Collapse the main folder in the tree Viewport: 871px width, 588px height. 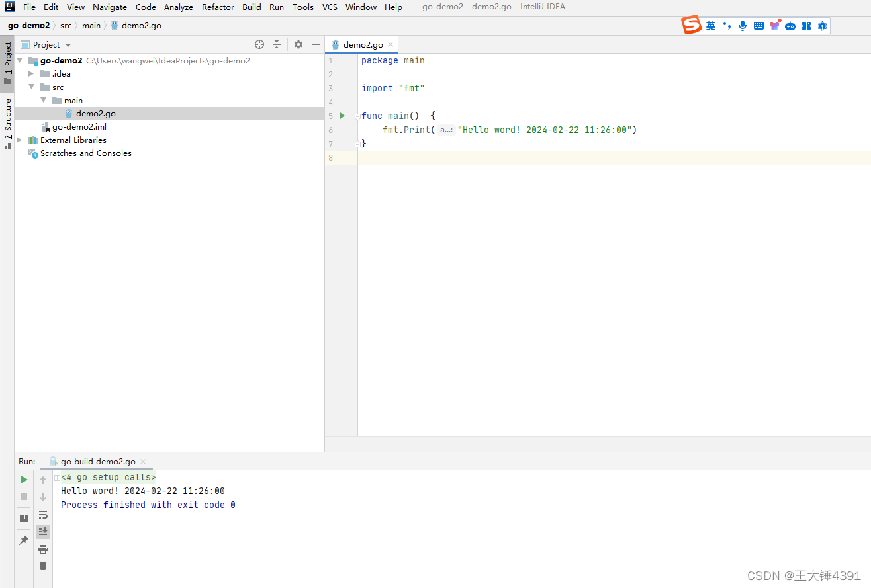click(44, 100)
